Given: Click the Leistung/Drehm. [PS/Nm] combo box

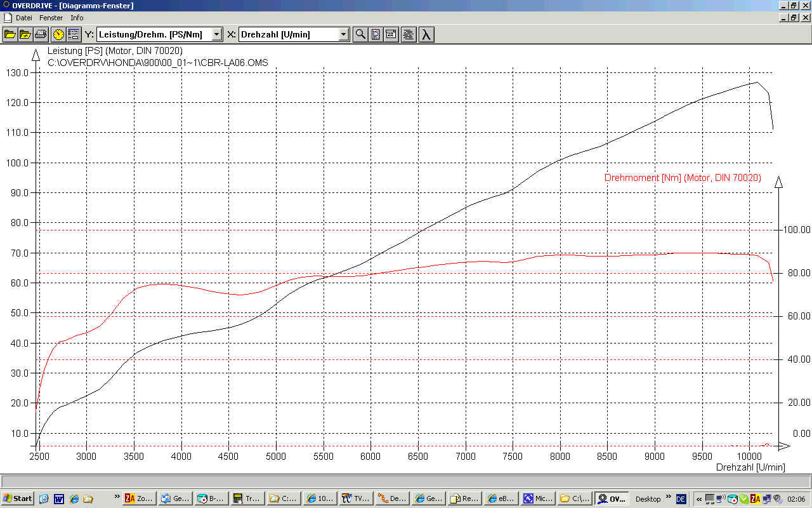Looking at the screenshot, I should click(160, 34).
